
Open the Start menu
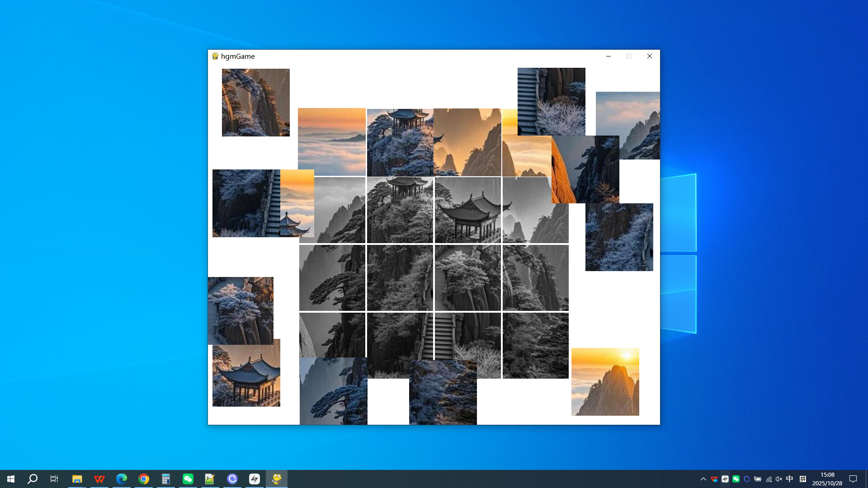[x=10, y=479]
